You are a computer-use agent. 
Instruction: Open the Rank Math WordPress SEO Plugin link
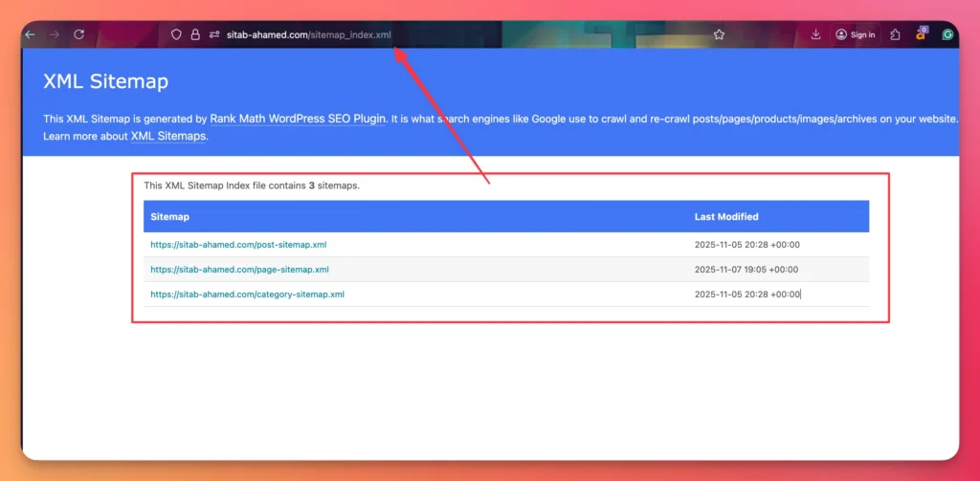pyautogui.click(x=298, y=120)
